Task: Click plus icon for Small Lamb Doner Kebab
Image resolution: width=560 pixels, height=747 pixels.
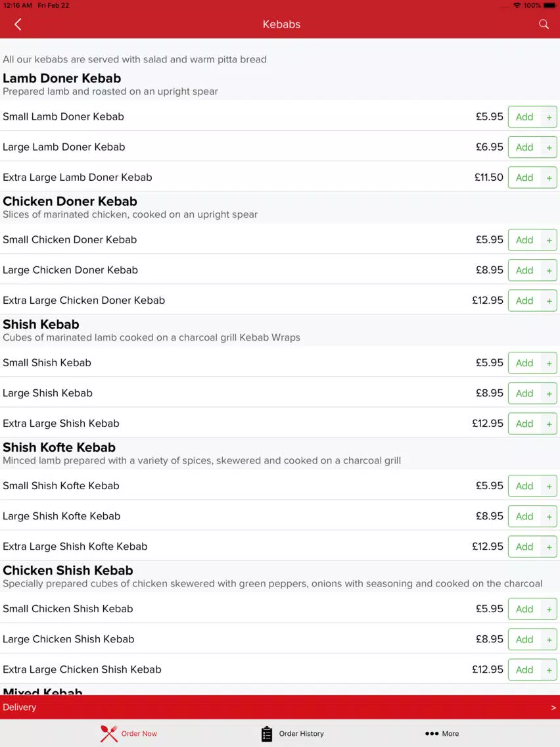Action: click(549, 117)
